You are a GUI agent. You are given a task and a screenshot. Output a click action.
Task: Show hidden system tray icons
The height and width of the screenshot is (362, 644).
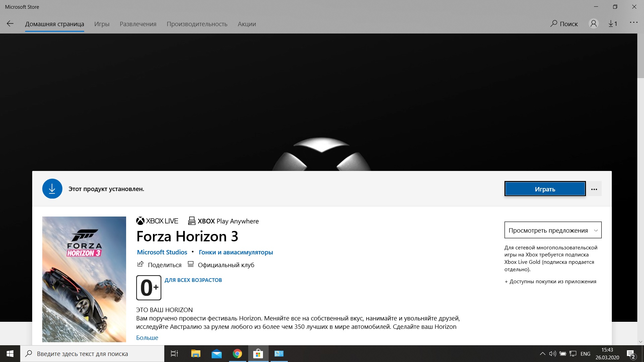click(542, 354)
